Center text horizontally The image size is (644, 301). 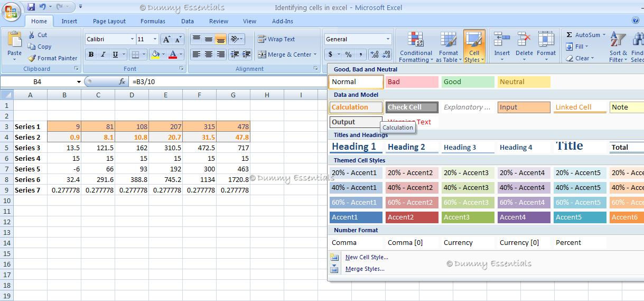208,54
